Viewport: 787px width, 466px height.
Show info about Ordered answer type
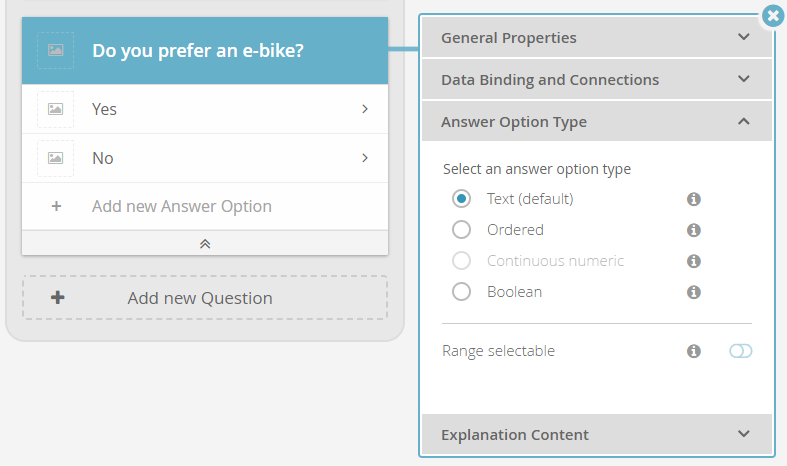click(694, 230)
